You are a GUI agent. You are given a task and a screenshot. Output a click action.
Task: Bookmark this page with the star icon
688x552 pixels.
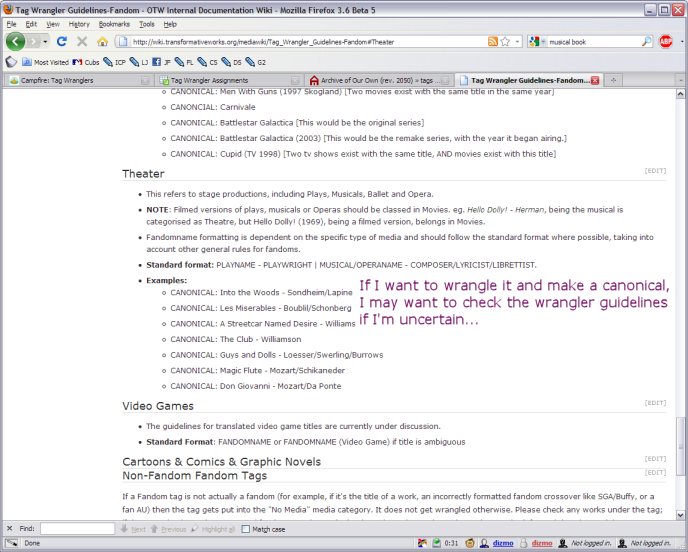coord(505,42)
